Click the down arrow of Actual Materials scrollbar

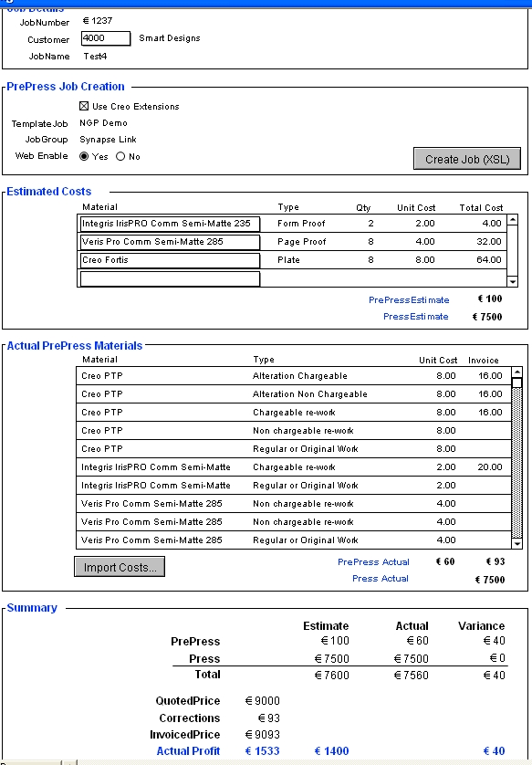517,543
